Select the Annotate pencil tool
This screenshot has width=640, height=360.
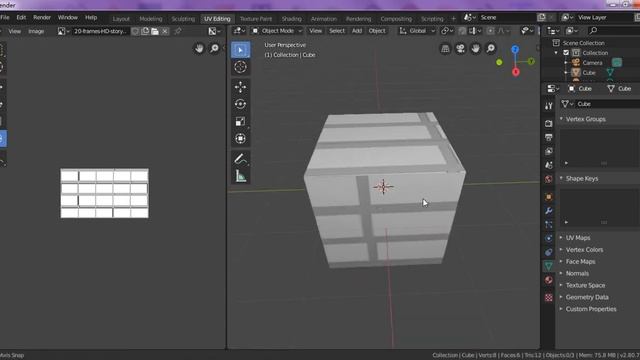(x=240, y=159)
